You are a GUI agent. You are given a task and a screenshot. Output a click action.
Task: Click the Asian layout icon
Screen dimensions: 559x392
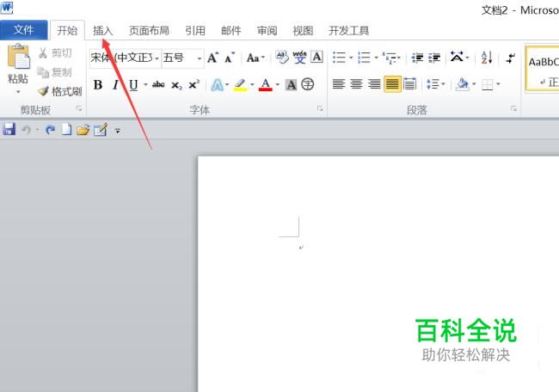[457, 57]
